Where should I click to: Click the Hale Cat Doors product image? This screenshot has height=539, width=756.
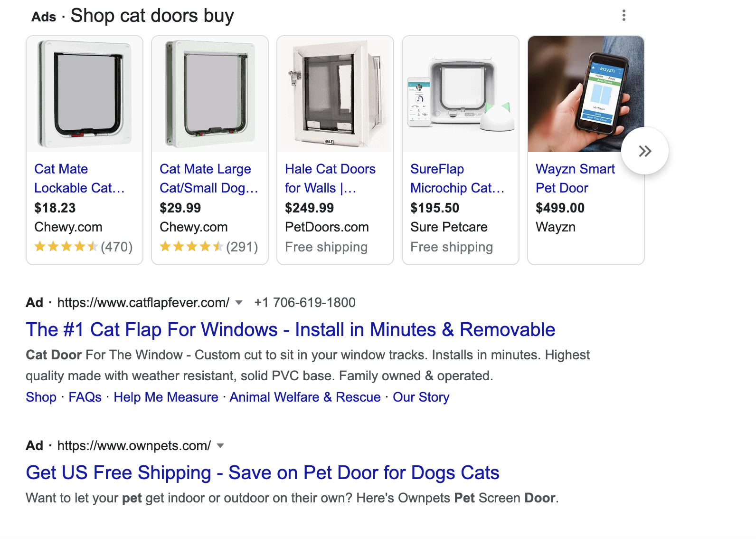coord(335,94)
